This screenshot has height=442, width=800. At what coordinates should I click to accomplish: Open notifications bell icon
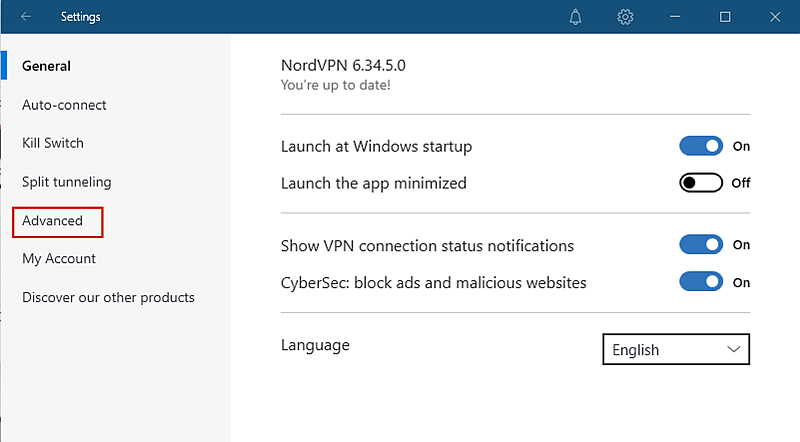(x=575, y=17)
